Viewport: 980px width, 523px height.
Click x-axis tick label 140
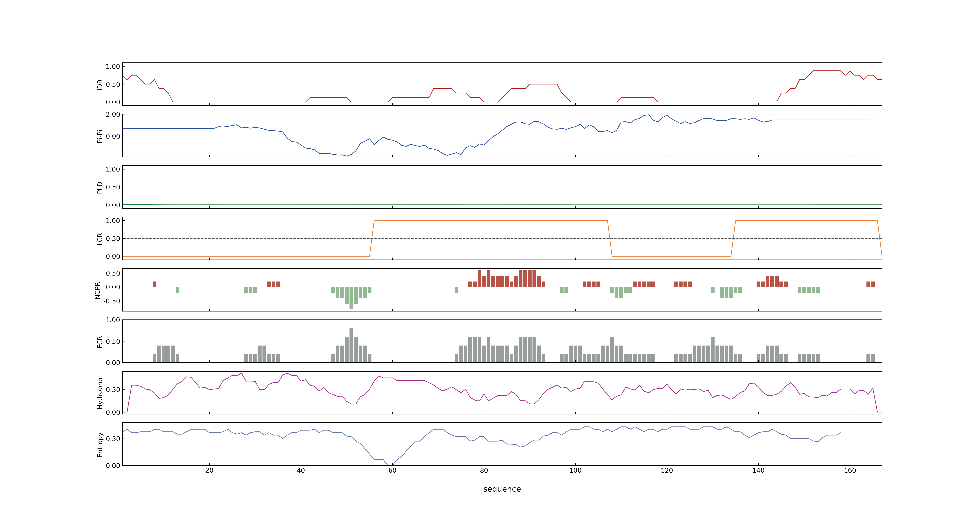(x=758, y=470)
